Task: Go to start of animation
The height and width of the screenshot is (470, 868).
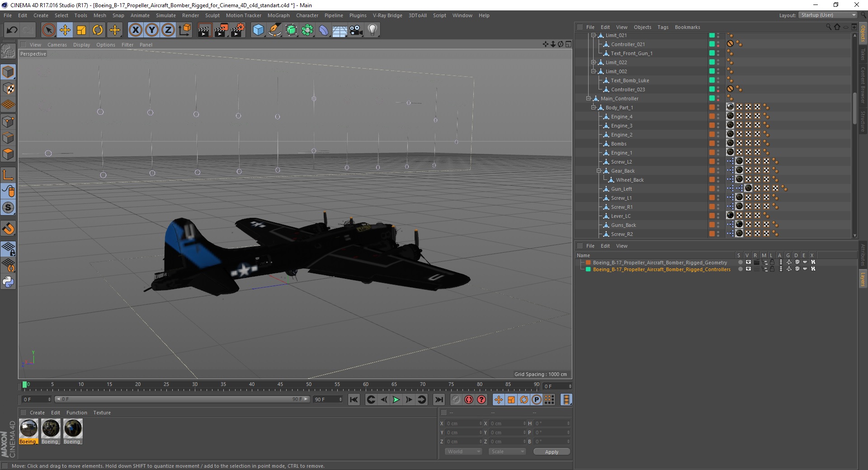Action: 354,399
